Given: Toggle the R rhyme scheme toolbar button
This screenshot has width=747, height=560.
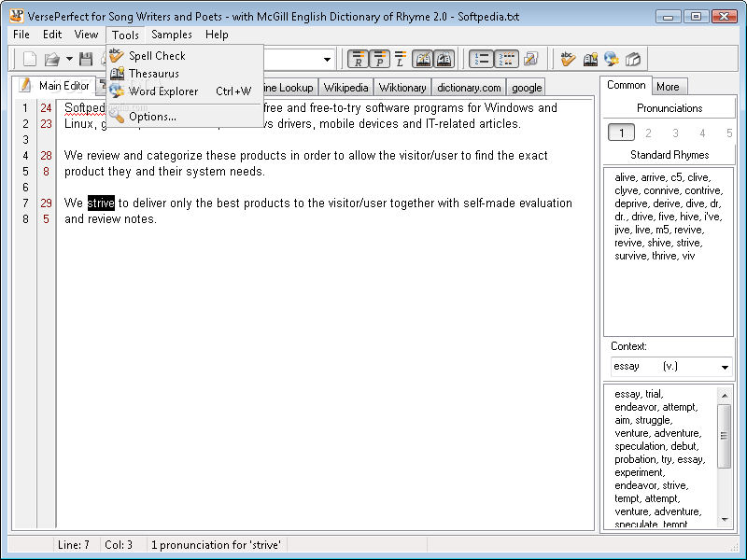Looking at the screenshot, I should click(x=358, y=59).
